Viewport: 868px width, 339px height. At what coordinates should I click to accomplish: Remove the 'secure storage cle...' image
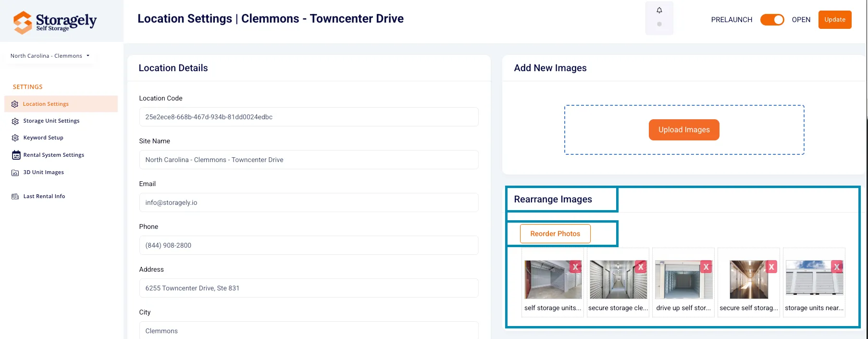tap(641, 267)
